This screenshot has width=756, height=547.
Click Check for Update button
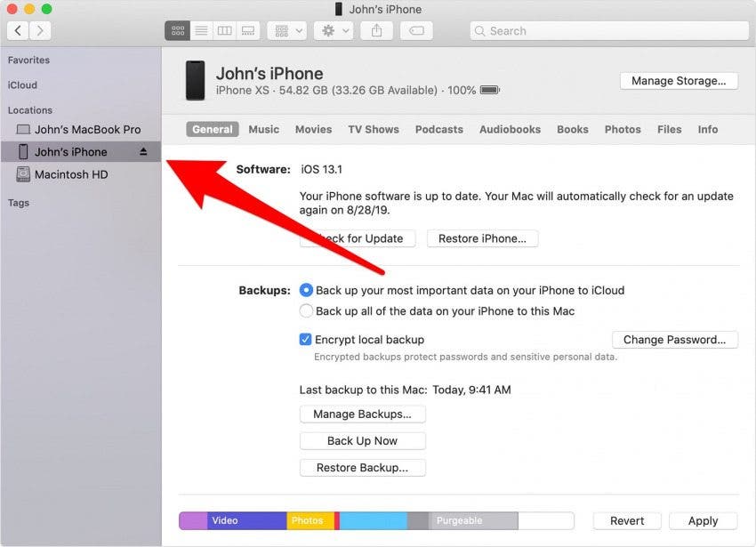(x=358, y=238)
